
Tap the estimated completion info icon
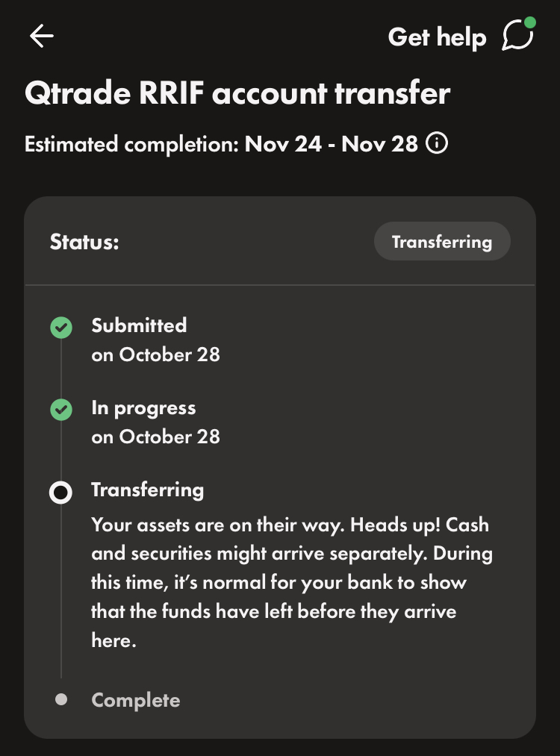click(437, 143)
